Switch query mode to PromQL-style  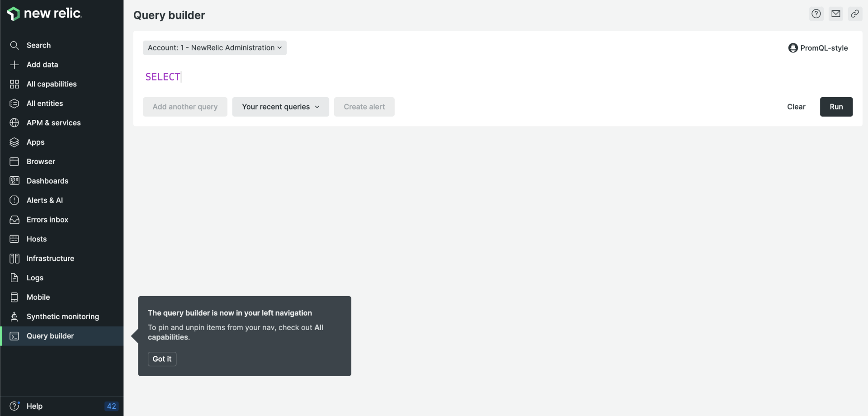point(818,47)
